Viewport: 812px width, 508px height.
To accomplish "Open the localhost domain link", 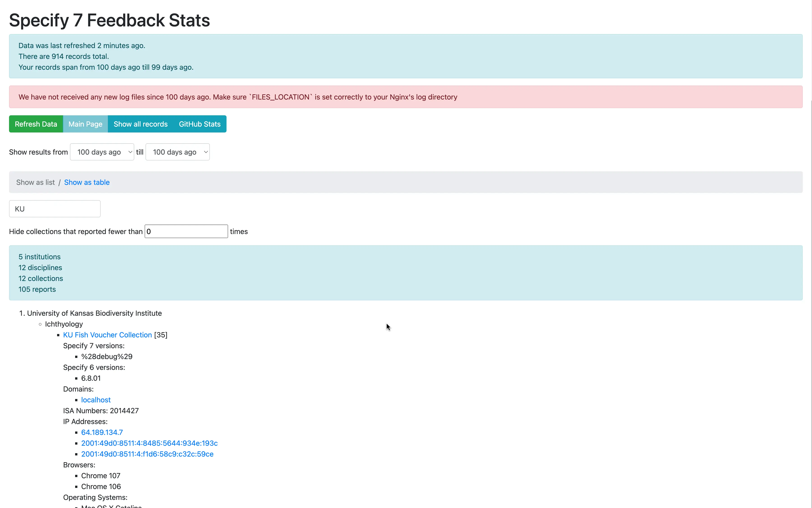I will (96, 400).
